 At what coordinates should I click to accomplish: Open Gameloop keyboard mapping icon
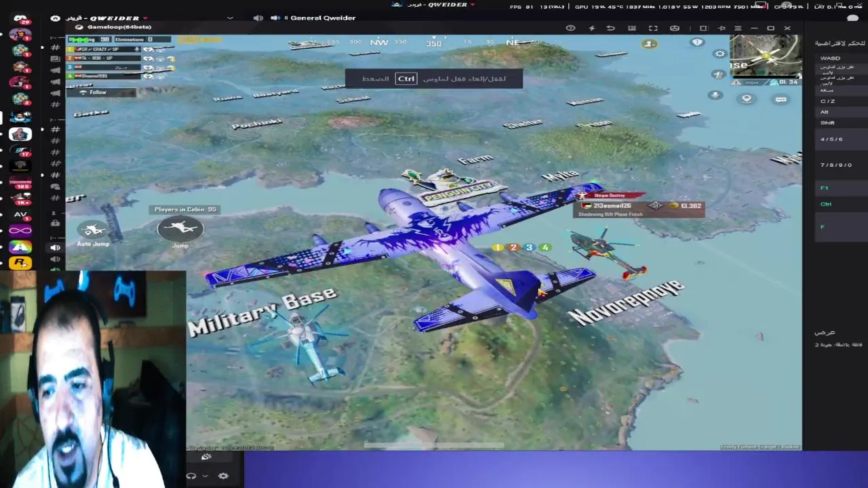(x=632, y=28)
